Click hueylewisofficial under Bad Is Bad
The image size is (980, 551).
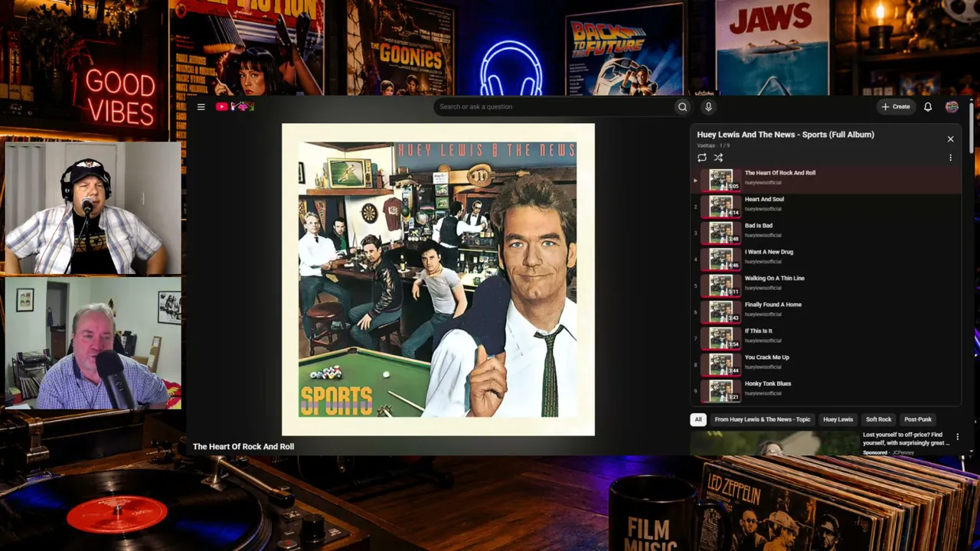coord(763,235)
